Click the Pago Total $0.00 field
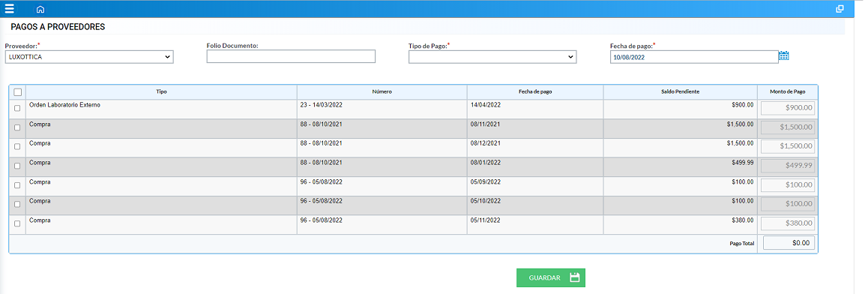The image size is (868, 294). click(789, 243)
